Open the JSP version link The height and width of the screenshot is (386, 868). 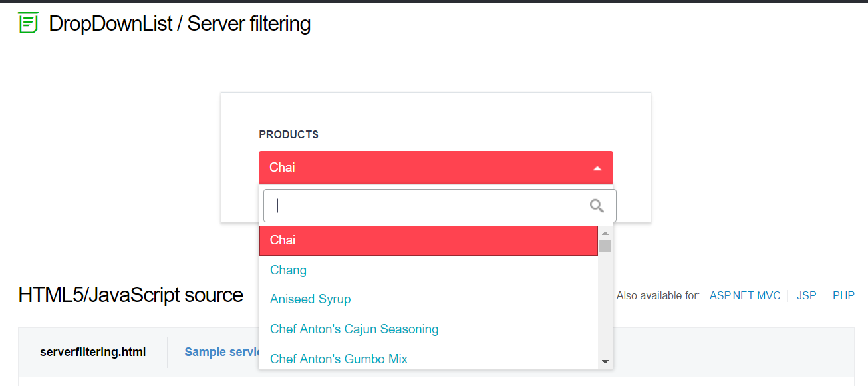pos(806,295)
